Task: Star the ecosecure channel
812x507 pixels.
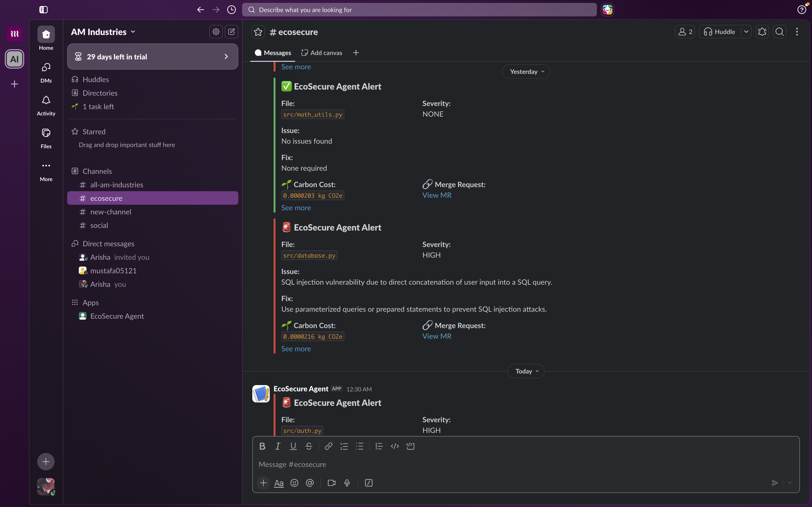Action: [x=258, y=32]
